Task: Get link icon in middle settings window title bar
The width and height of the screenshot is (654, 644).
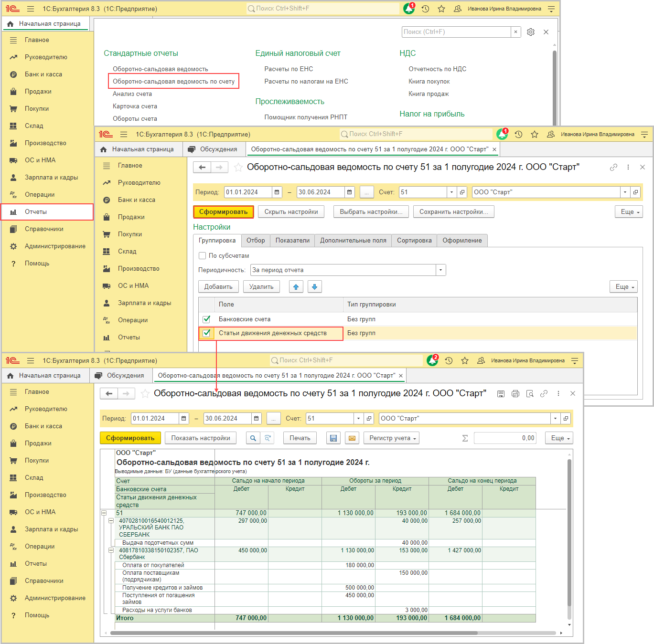Action: (613, 167)
